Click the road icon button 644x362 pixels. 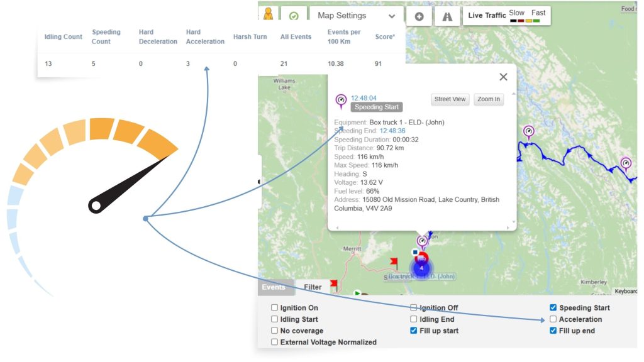pos(447,16)
